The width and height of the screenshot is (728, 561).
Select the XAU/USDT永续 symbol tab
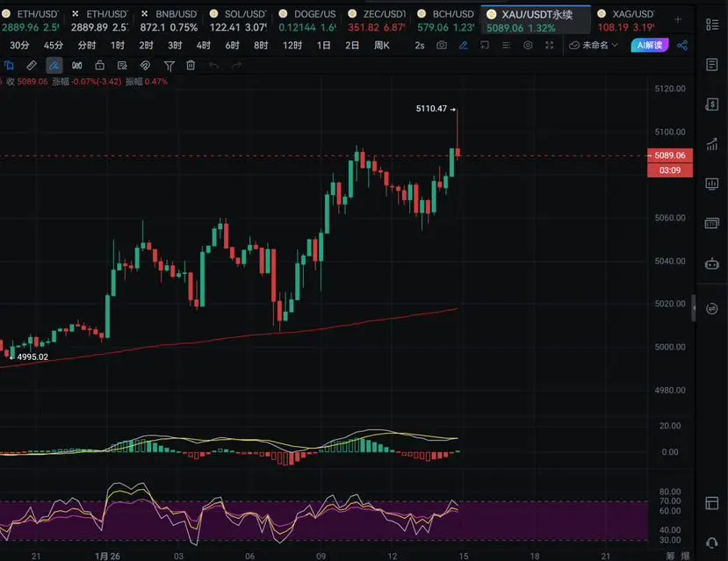537,21
